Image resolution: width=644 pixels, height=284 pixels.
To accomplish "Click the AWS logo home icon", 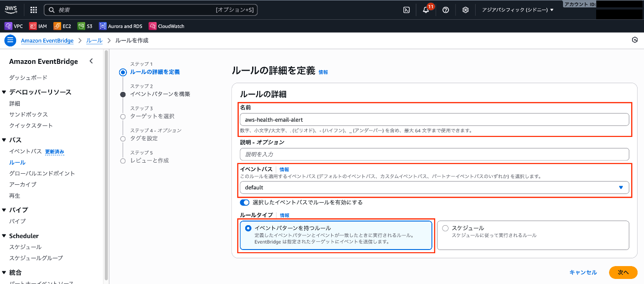I will (x=11, y=10).
